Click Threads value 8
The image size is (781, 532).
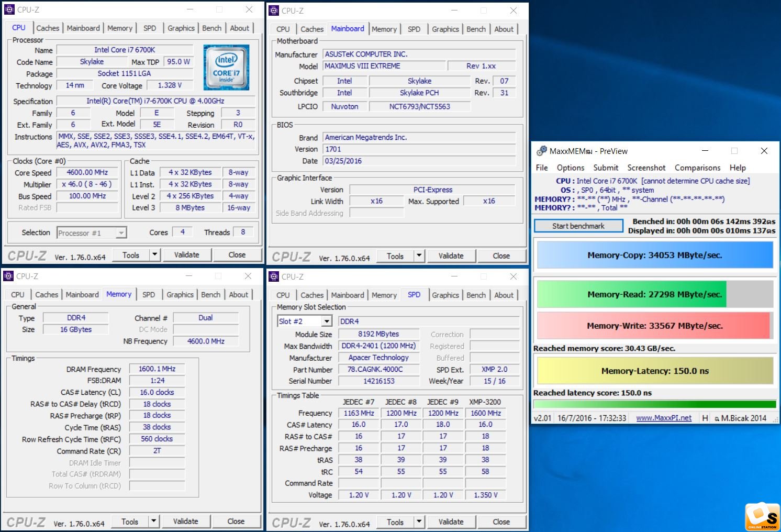[x=243, y=232]
